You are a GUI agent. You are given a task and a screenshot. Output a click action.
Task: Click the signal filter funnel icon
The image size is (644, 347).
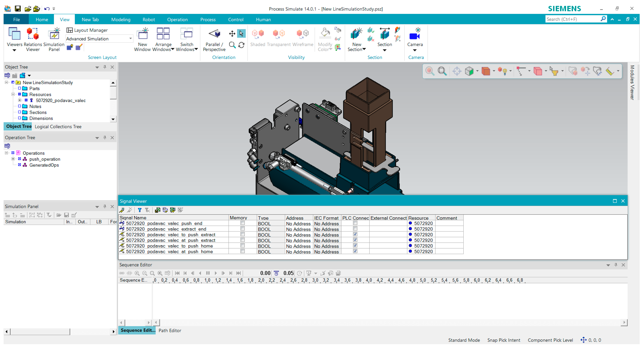[140, 210]
